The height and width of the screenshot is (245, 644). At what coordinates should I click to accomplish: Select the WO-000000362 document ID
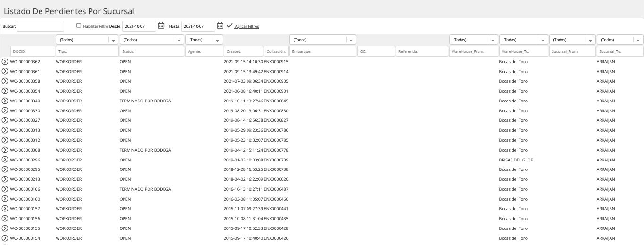pos(25,62)
